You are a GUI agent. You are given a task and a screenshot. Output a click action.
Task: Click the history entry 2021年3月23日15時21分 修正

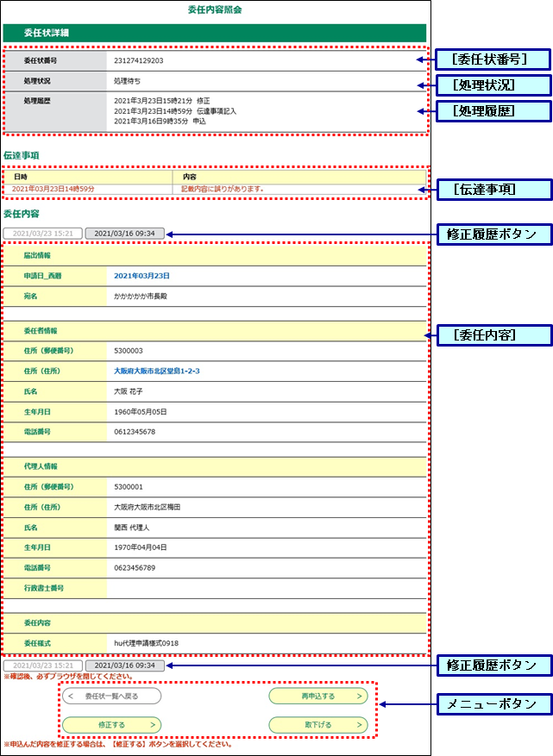click(x=161, y=101)
